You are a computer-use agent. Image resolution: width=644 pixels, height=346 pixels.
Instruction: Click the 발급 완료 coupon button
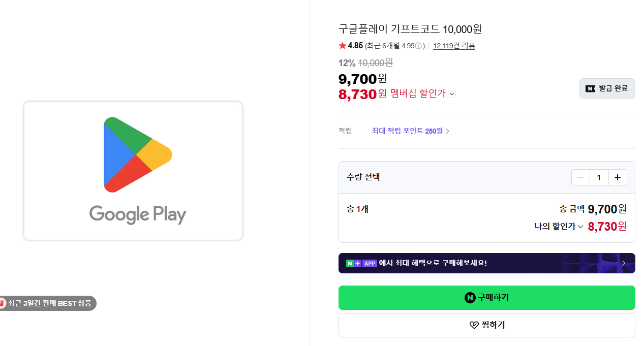point(607,88)
